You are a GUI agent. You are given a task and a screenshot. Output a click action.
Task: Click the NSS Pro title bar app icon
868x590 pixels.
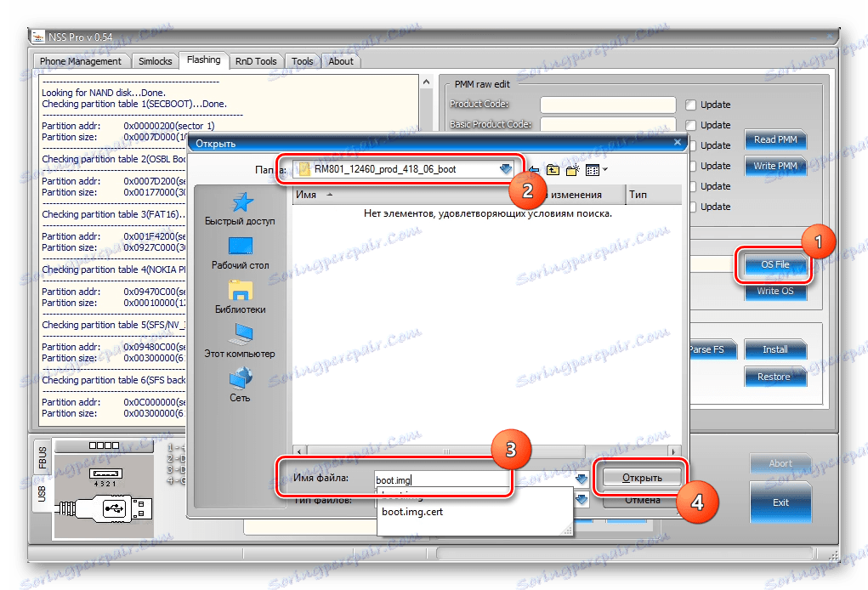[37, 37]
